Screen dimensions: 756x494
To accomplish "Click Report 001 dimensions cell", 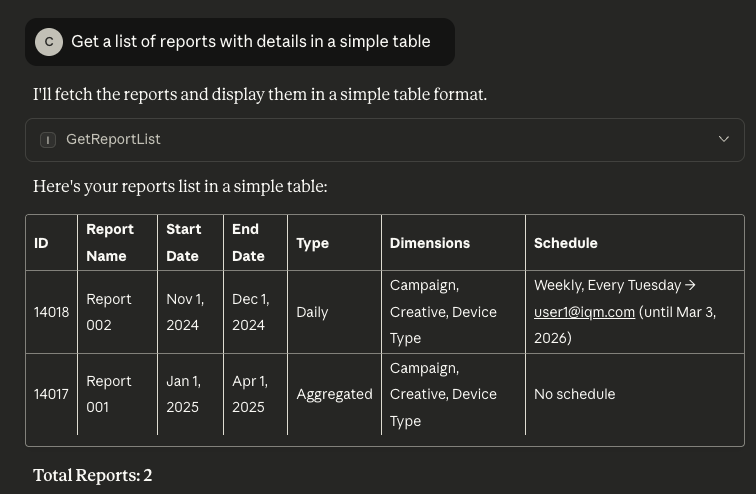I will point(453,394).
